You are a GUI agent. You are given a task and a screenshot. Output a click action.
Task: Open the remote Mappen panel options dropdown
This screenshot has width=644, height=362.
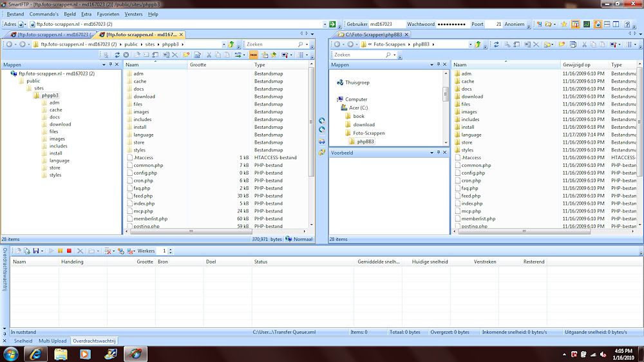104,64
